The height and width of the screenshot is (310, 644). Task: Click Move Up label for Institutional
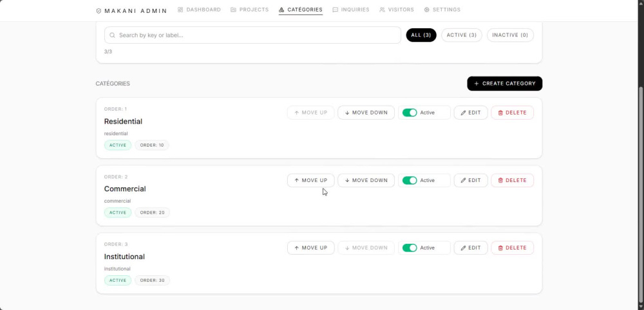click(x=315, y=248)
